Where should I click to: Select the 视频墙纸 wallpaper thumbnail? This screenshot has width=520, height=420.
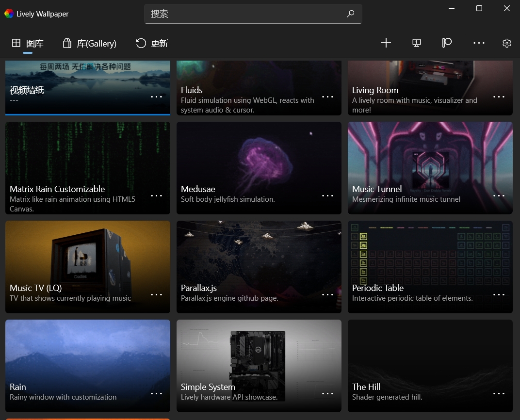tap(87, 88)
